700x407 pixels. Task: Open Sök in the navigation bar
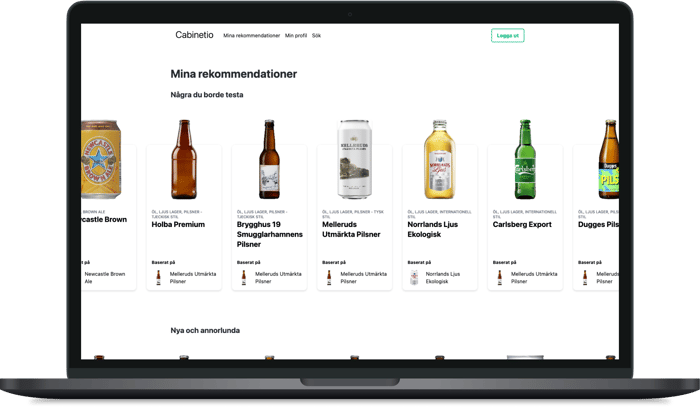pos(316,36)
